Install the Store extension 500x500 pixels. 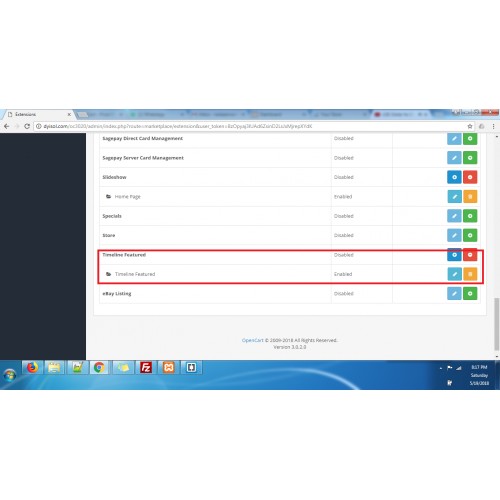tap(470, 235)
